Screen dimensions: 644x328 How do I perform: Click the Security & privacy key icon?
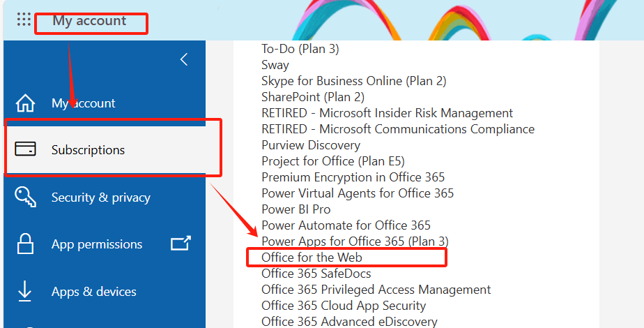point(26,197)
